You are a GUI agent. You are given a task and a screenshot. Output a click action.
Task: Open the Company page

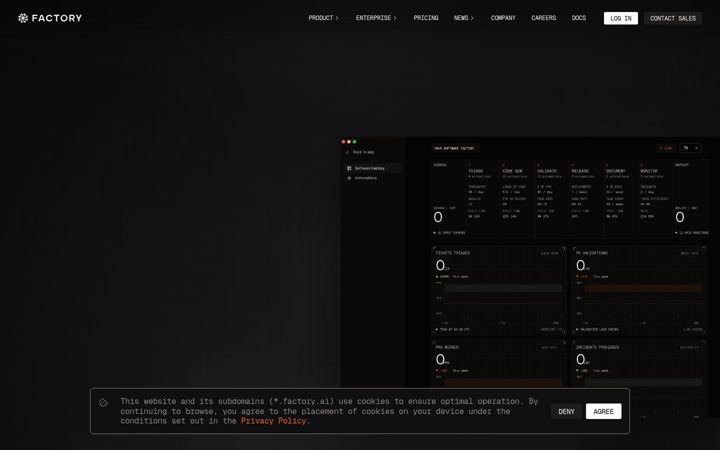click(503, 18)
